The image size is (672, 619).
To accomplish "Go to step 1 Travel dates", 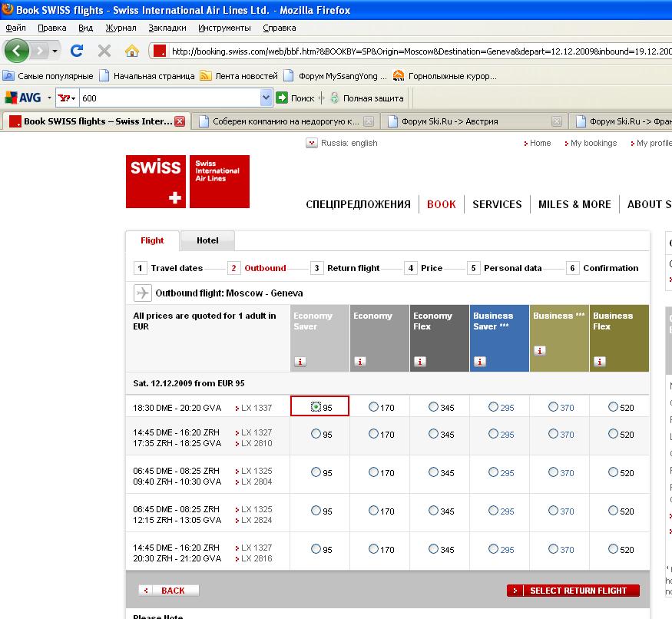I will click(x=168, y=268).
